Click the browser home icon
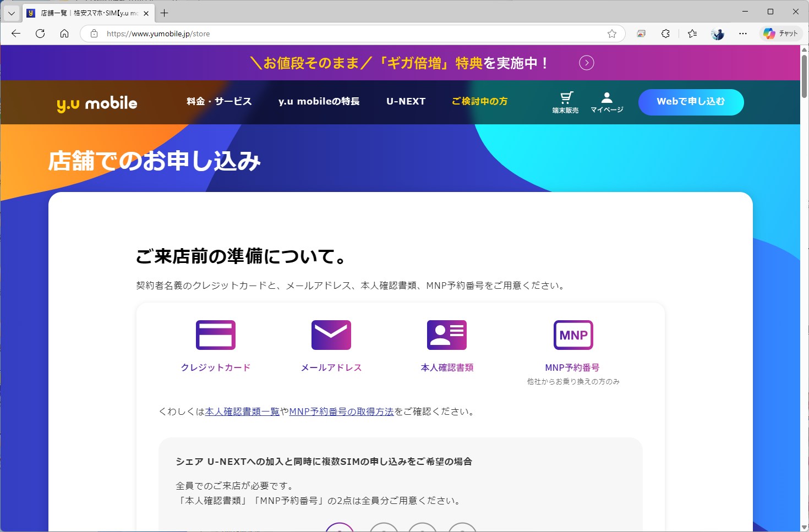The image size is (809, 532). (64, 34)
